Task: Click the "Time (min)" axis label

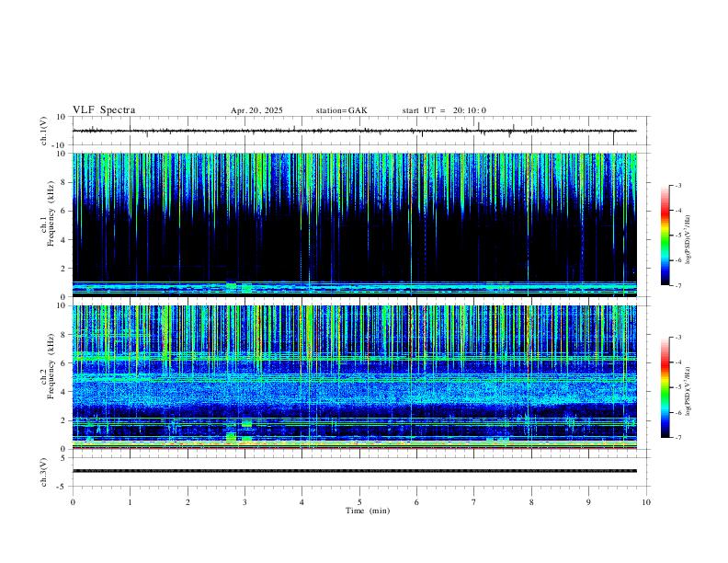Action: (368, 511)
